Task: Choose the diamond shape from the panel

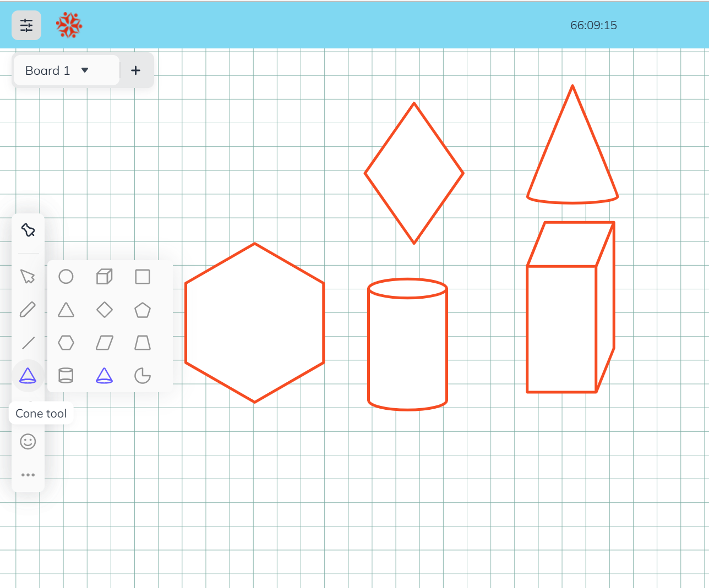Action: (x=104, y=310)
